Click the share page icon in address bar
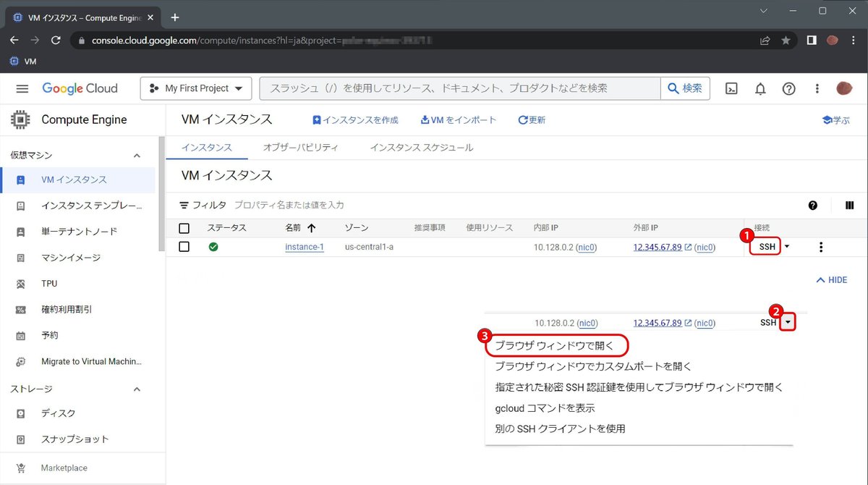This screenshot has height=485, width=868. [765, 41]
